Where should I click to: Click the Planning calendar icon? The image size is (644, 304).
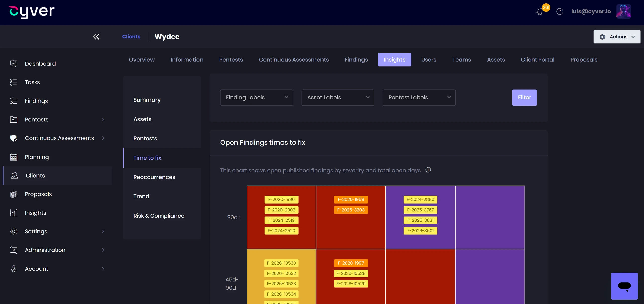point(14,157)
